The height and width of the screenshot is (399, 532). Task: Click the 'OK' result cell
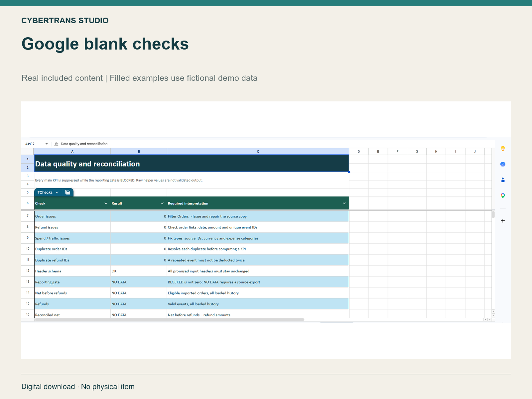[139, 271]
